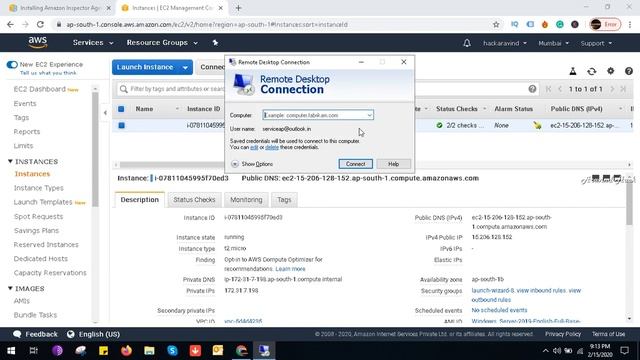Switch to the Tags tab

pyautogui.click(x=284, y=200)
